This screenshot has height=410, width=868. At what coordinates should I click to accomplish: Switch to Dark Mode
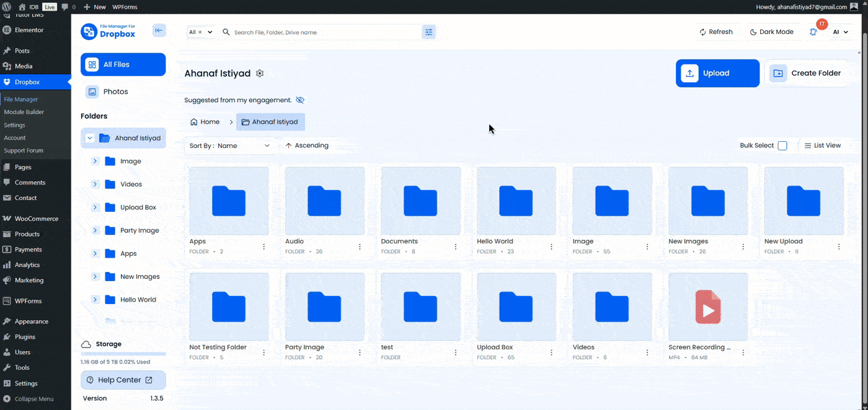pyautogui.click(x=772, y=31)
